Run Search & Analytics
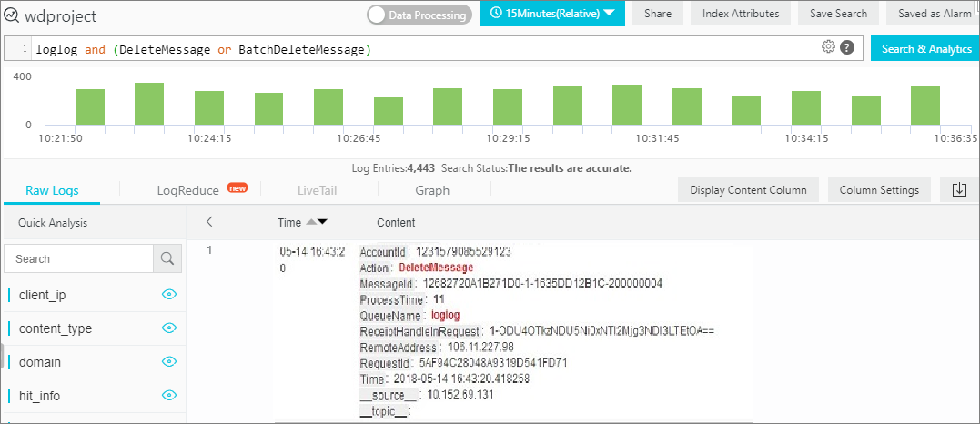 926,49
